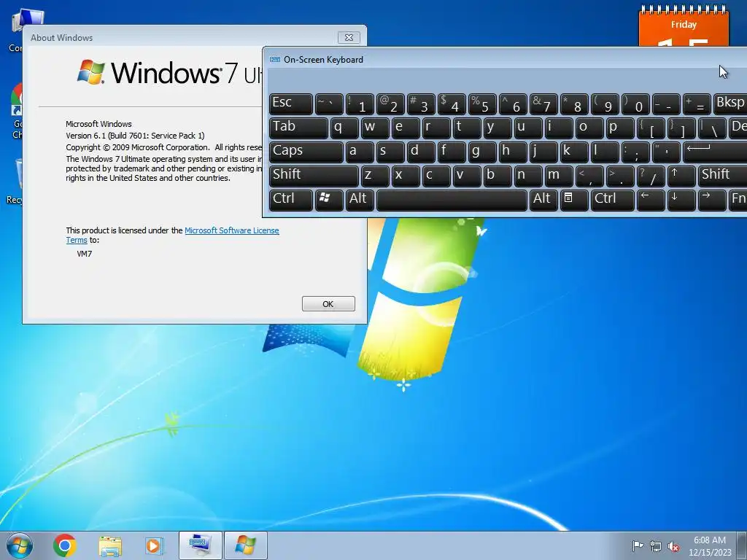This screenshot has height=560, width=747.
Task: Click the context menu key on keyboard
Action: coord(573,200)
